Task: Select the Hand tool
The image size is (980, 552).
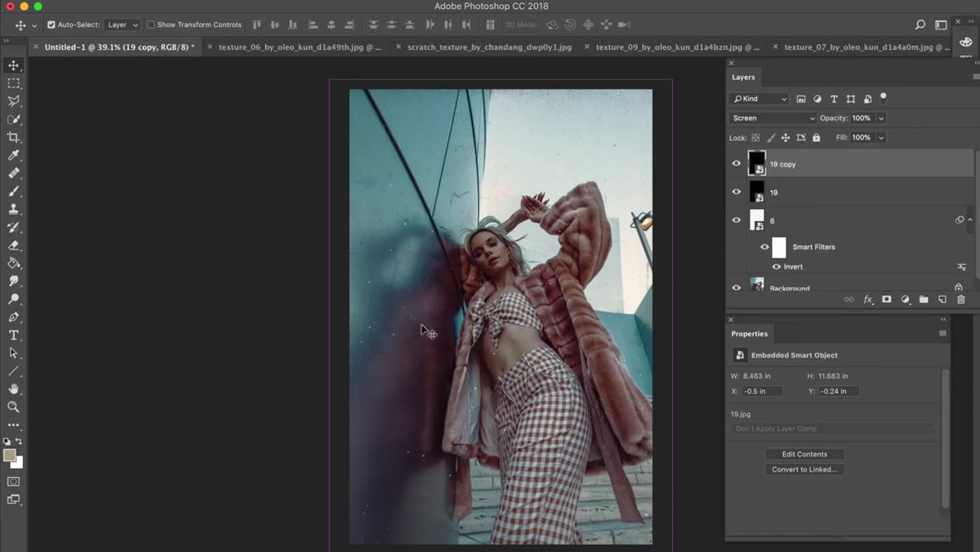Action: coord(13,389)
